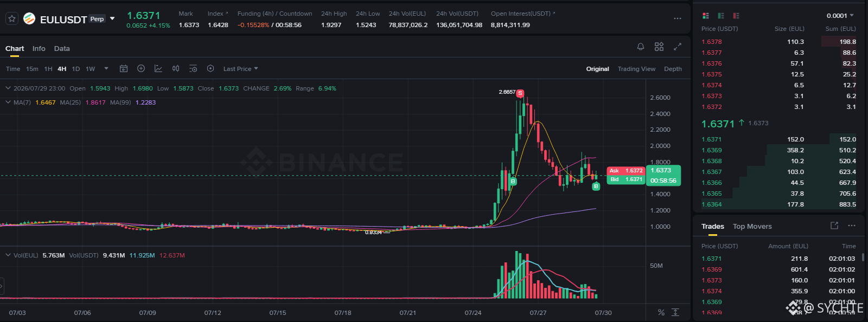Switch to the Chart tab
The width and height of the screenshot is (868, 322).
pyautogui.click(x=15, y=48)
